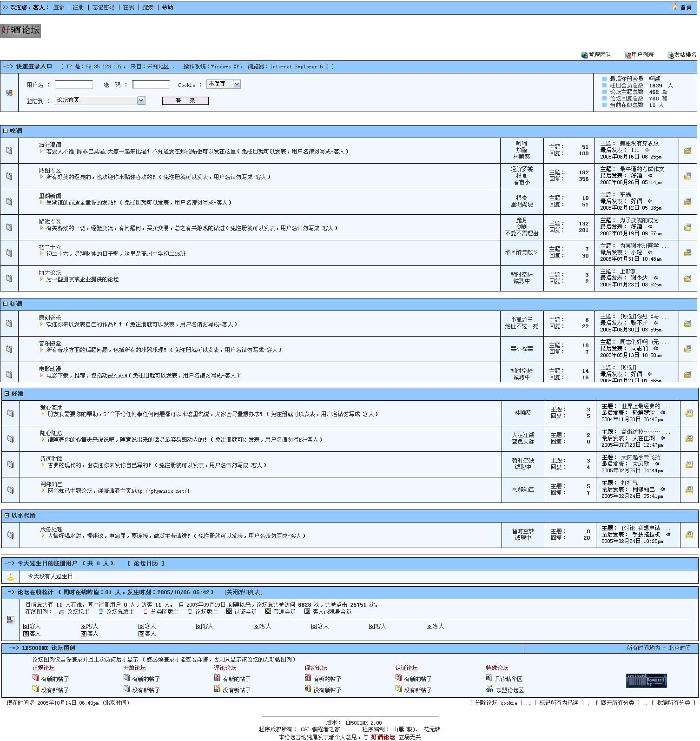This screenshot has height=741, width=700.
Task: Click new-post icon at end of 贴图专区 row
Action: (x=687, y=176)
